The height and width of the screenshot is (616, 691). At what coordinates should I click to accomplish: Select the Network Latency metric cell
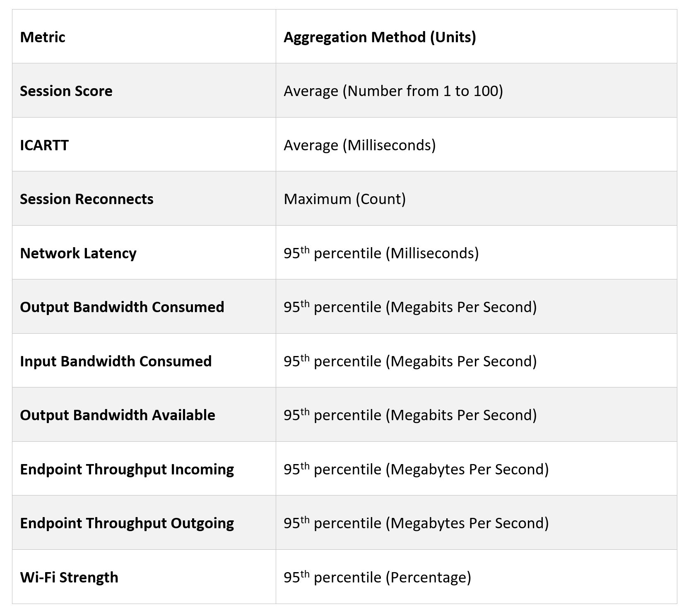click(x=78, y=253)
